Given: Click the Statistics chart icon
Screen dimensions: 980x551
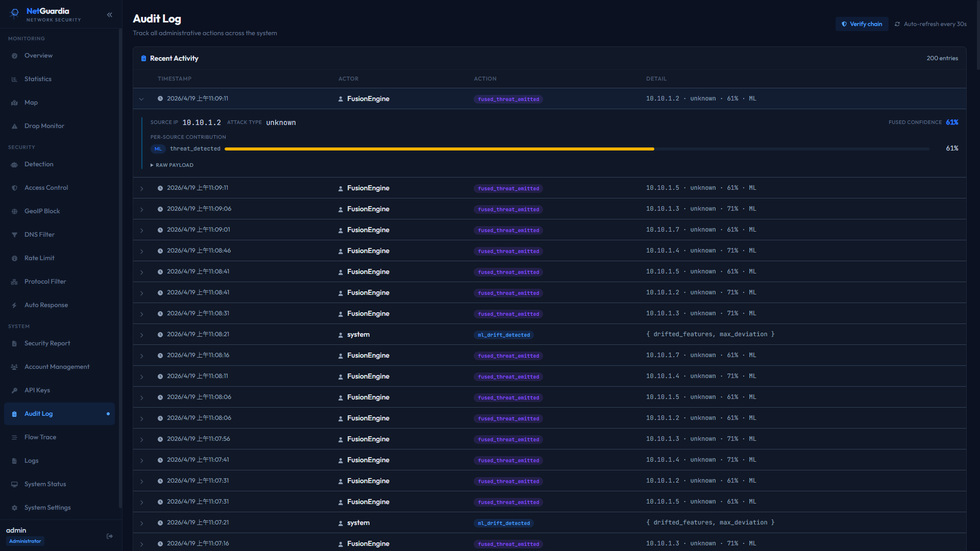Looking at the screenshot, I should pos(14,80).
